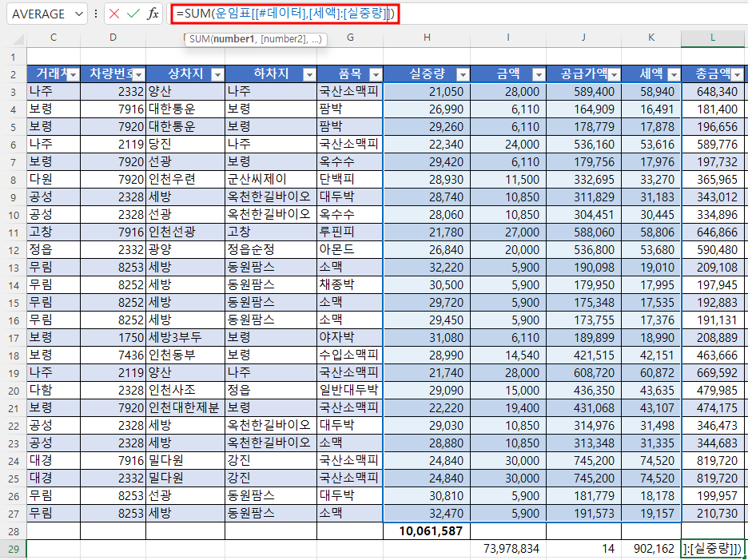The image size is (748, 560).
Task: Click the row 29 cell with value 14
Action: (x=583, y=549)
